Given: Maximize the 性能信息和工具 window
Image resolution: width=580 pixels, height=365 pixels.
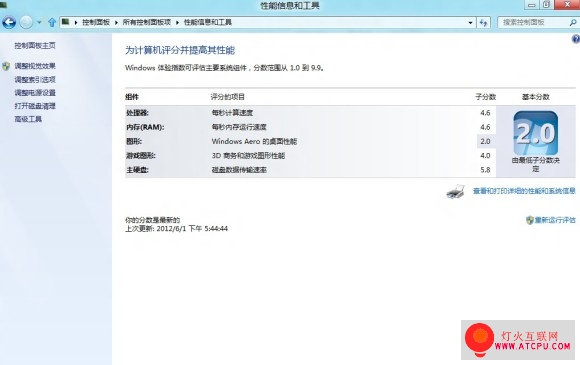Looking at the screenshot, I should (546, 5).
